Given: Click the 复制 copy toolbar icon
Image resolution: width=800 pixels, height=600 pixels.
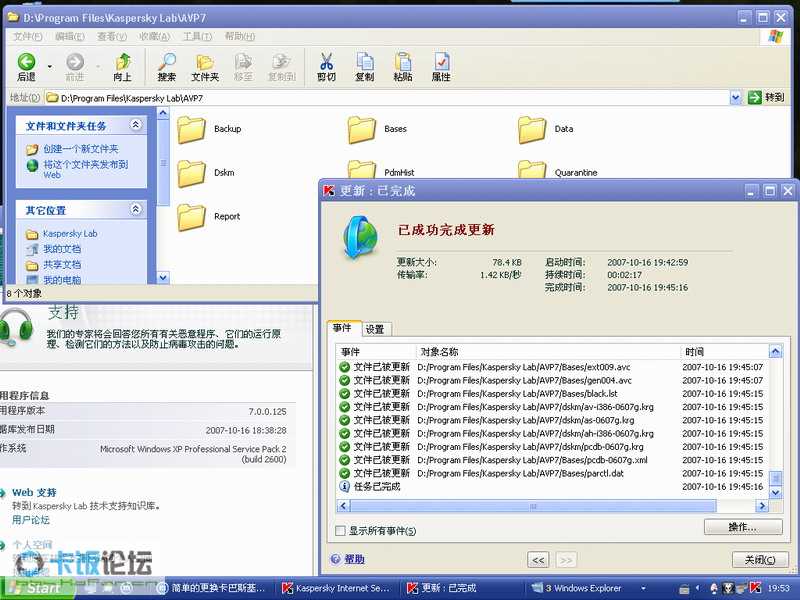Looking at the screenshot, I should (x=364, y=67).
